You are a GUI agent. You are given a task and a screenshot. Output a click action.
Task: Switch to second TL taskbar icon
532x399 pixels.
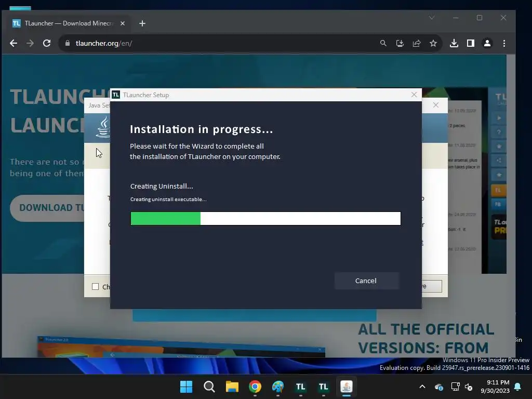point(323,387)
